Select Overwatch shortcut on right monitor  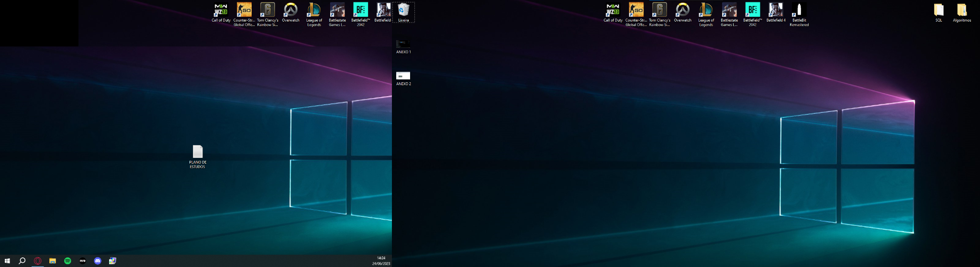[682, 12]
